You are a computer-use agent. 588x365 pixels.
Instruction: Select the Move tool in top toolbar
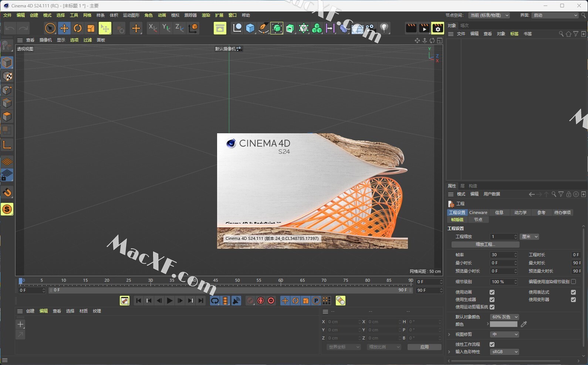click(x=64, y=29)
